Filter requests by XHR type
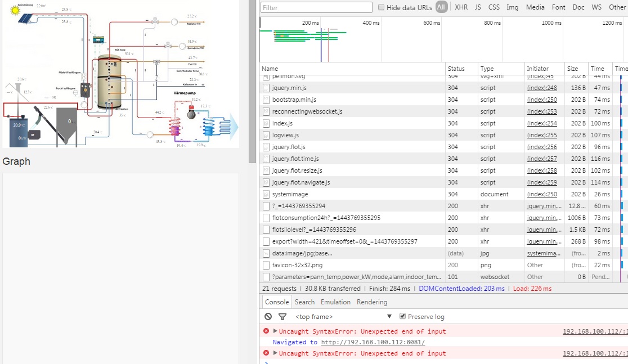The height and width of the screenshot is (364, 628). tap(461, 7)
